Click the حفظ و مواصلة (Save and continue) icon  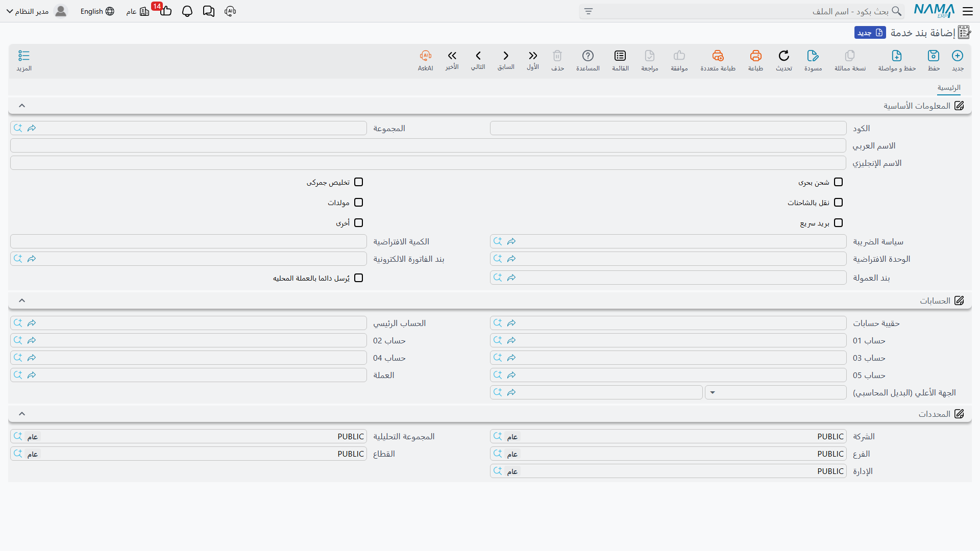[x=897, y=56]
